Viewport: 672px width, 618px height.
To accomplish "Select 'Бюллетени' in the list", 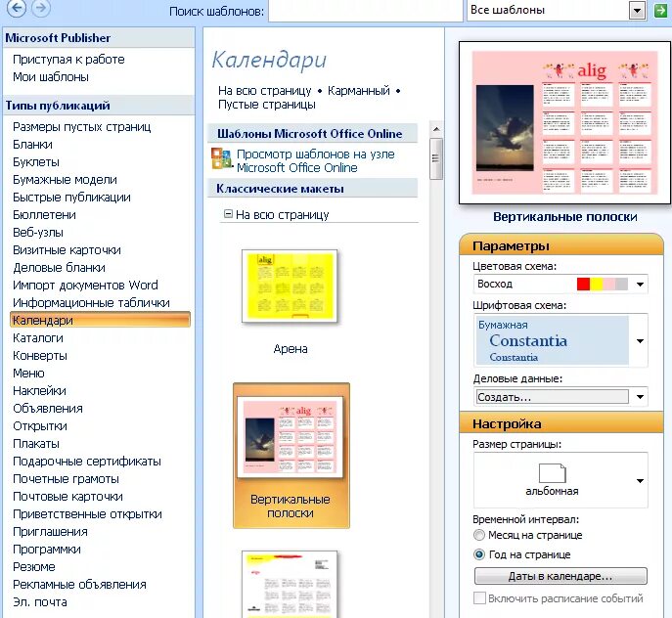I will tap(44, 215).
